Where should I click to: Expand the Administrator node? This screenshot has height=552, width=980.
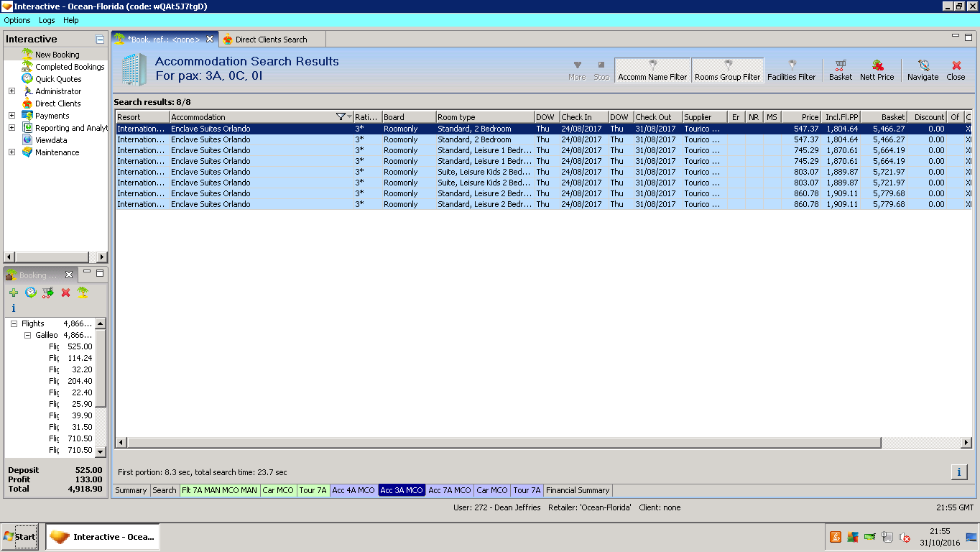coord(11,91)
